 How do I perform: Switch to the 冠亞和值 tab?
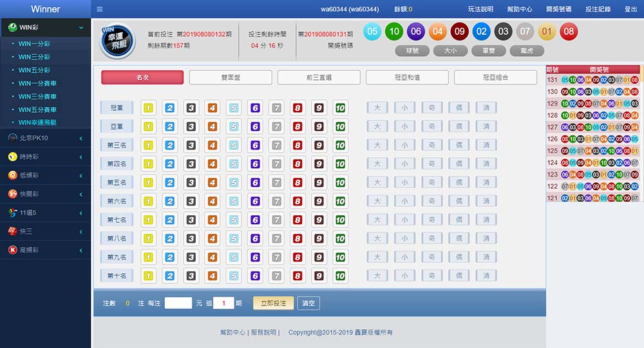[x=407, y=77]
